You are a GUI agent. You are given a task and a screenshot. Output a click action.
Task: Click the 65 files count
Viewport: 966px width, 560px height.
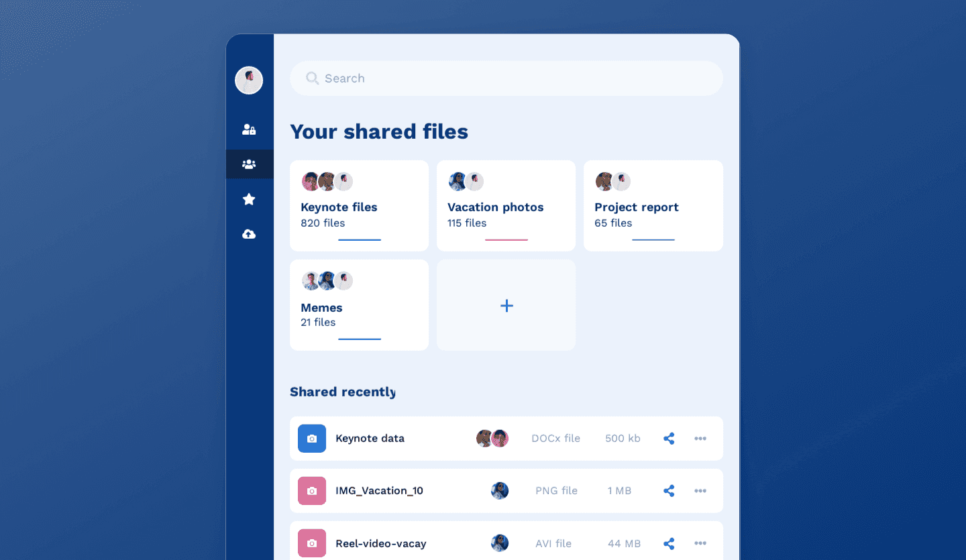point(613,223)
